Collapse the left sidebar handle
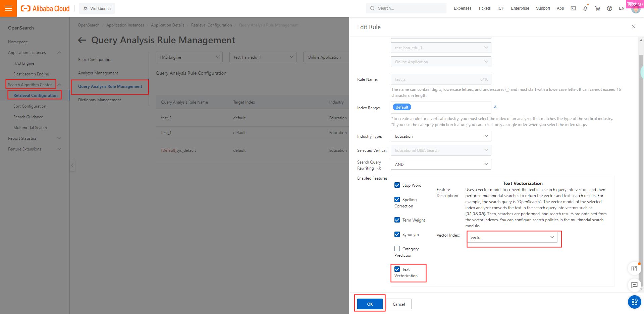Viewport: 644px width, 314px height. [x=72, y=165]
